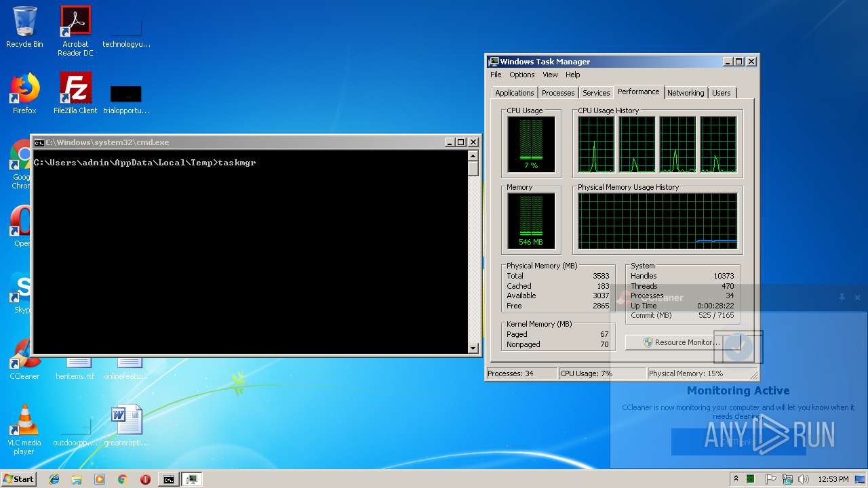
Task: Open Chrome from the taskbar
Action: (122, 479)
